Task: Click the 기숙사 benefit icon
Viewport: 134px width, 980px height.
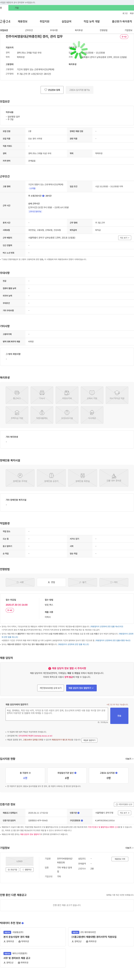Action: (x=42, y=395)
